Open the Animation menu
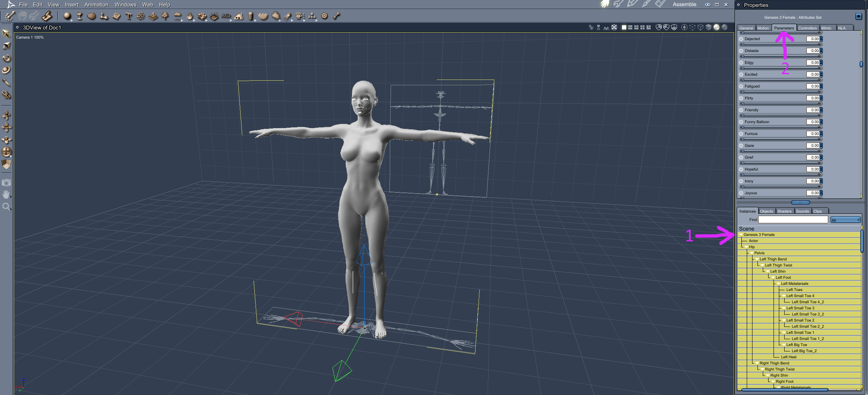The image size is (868, 395). [x=96, y=5]
